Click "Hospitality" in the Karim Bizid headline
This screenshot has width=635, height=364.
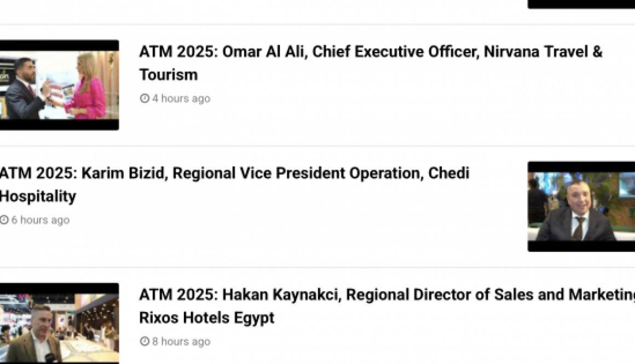coord(38,196)
